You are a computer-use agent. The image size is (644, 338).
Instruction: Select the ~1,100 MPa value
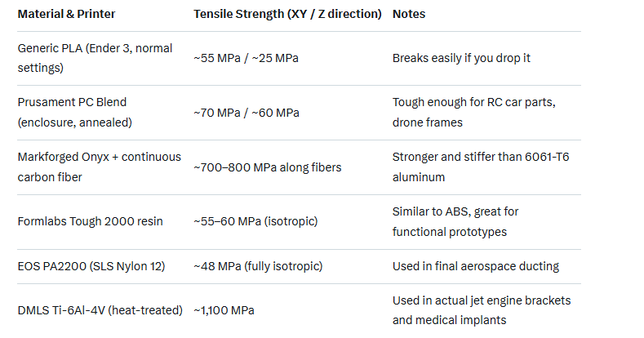point(224,310)
